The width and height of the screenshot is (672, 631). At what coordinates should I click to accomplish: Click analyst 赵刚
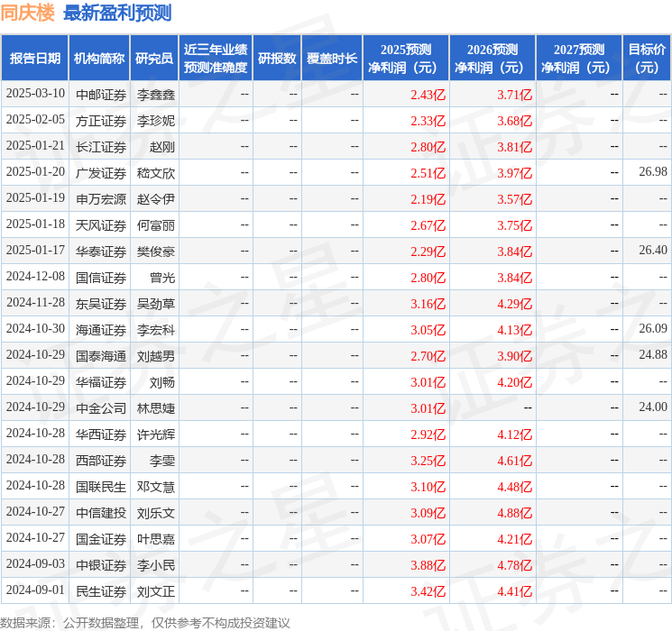click(x=162, y=147)
